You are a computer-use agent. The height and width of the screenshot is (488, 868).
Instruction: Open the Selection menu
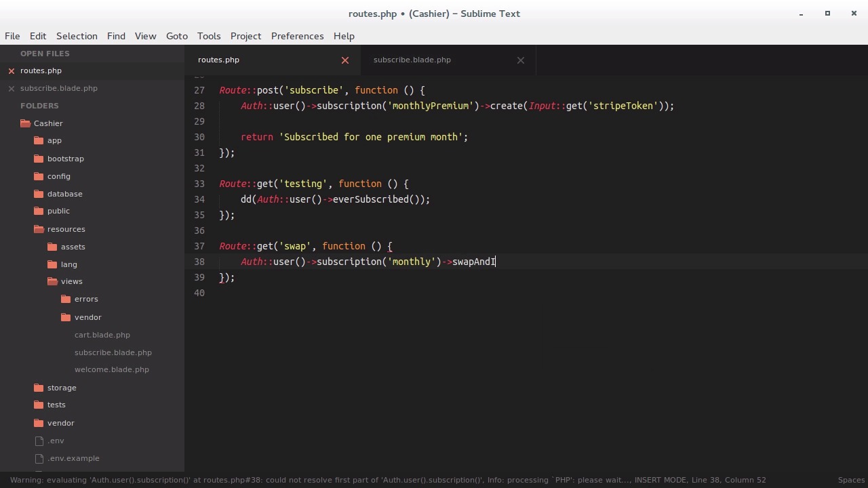(77, 36)
